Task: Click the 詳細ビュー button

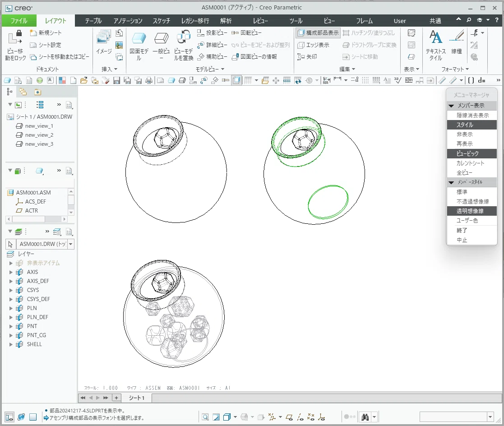Action: pos(212,45)
